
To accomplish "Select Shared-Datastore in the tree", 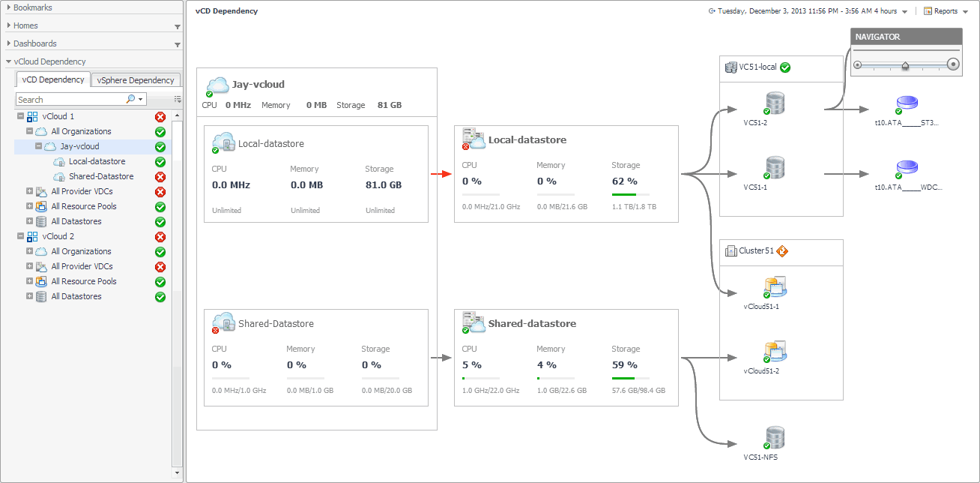I will click(x=101, y=176).
